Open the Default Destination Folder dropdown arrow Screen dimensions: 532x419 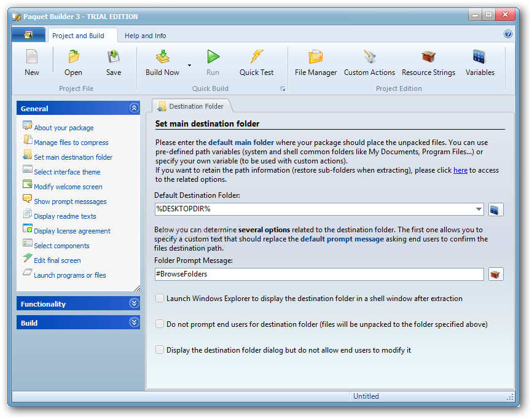(479, 209)
